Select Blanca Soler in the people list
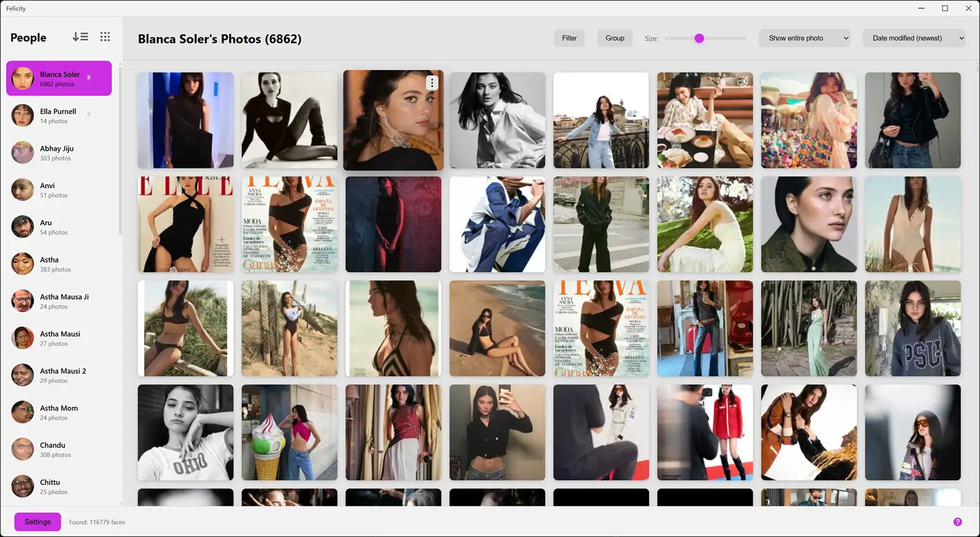The image size is (980, 537). [59, 78]
